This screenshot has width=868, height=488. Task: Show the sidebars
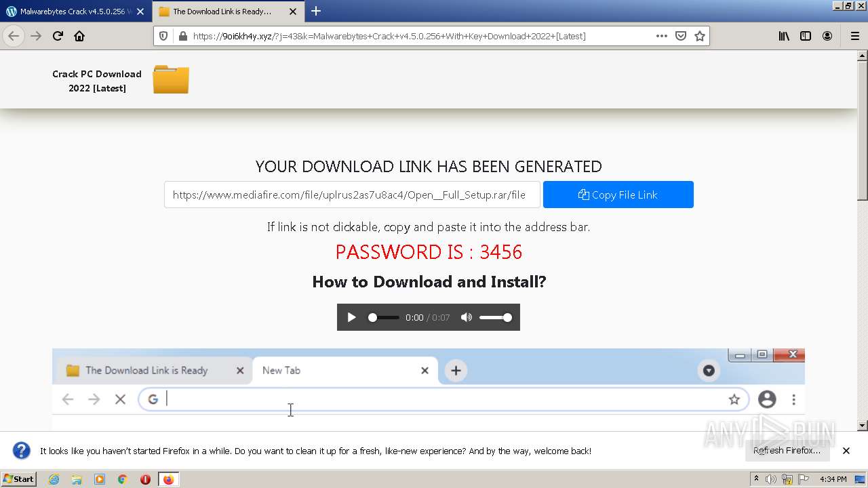tap(806, 36)
